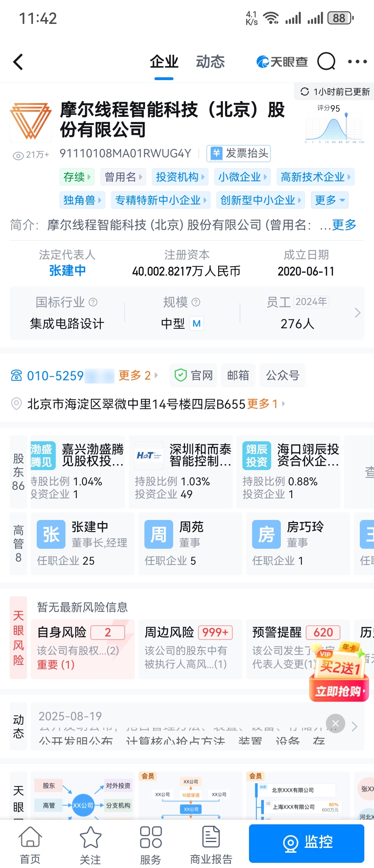Open shareholder 嘉兴渤盛腾见股权投 card

click(x=78, y=472)
